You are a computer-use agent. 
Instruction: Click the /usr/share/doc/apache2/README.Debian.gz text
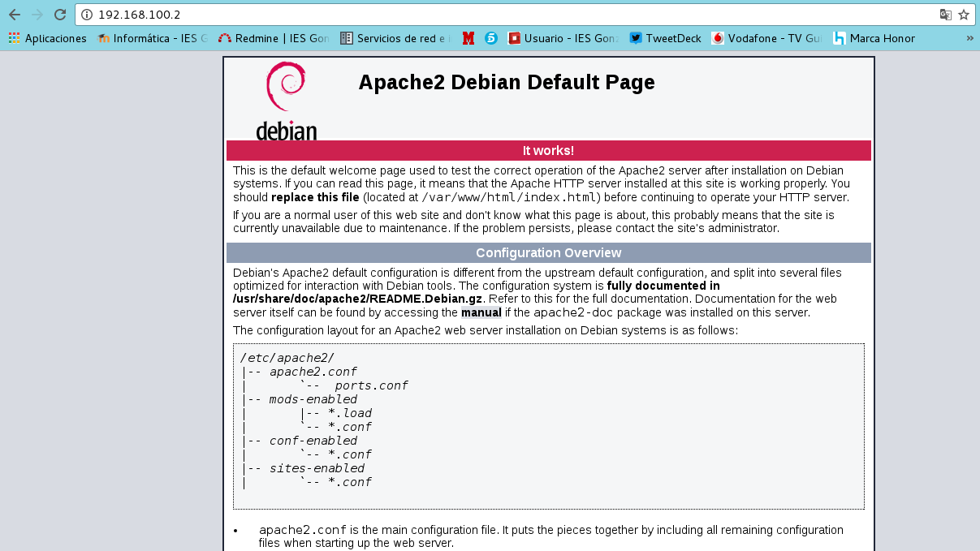pyautogui.click(x=358, y=299)
